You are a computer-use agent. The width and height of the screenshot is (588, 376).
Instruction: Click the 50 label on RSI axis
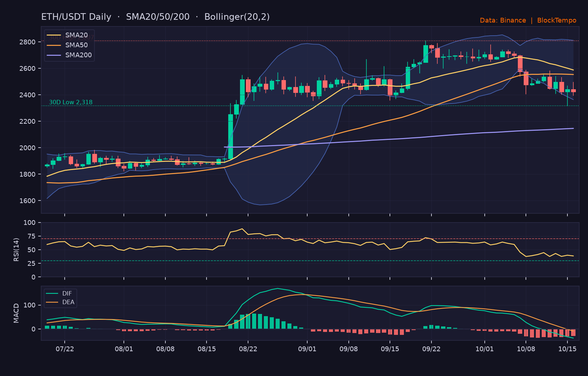[32, 250]
